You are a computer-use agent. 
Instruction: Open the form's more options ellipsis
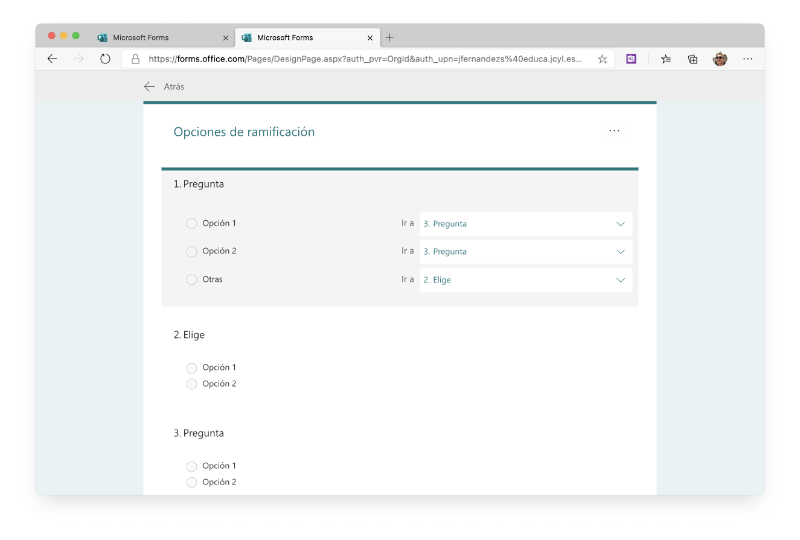pyautogui.click(x=614, y=131)
